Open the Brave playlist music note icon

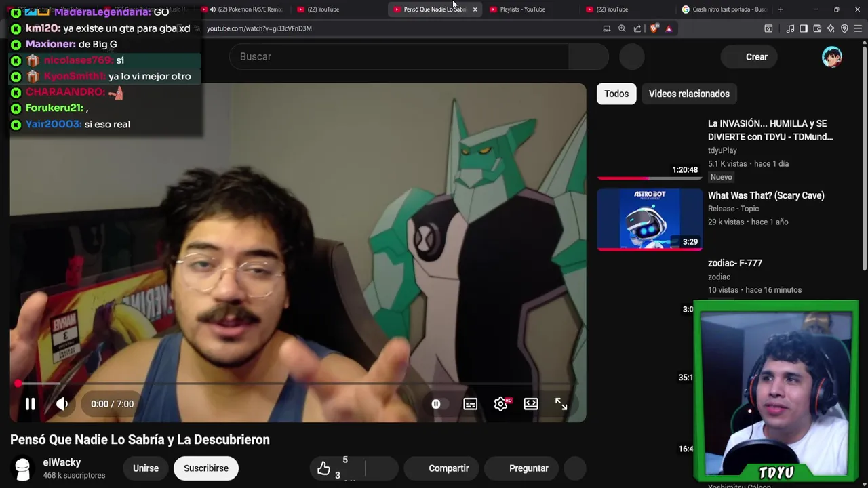790,28
